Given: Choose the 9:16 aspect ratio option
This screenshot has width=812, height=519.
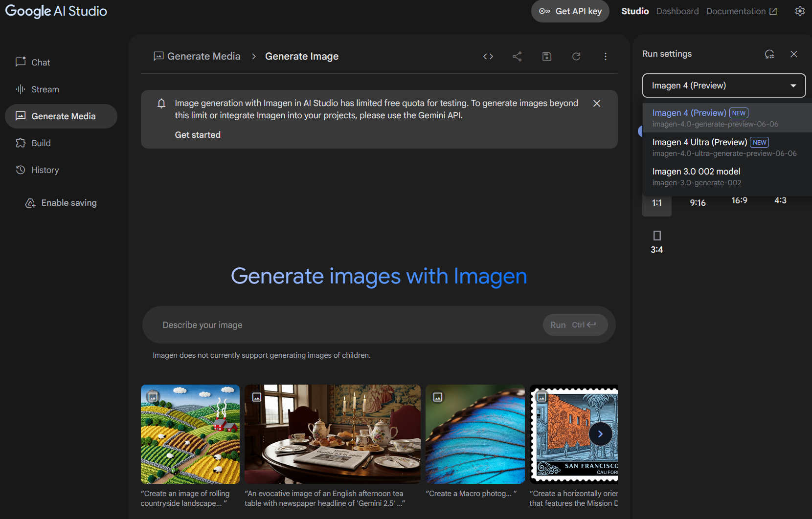Looking at the screenshot, I should click(698, 203).
